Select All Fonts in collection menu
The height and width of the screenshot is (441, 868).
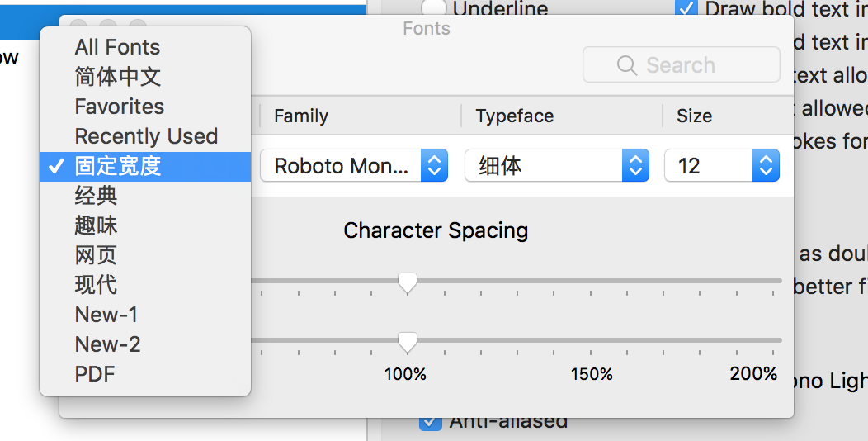[x=117, y=47]
